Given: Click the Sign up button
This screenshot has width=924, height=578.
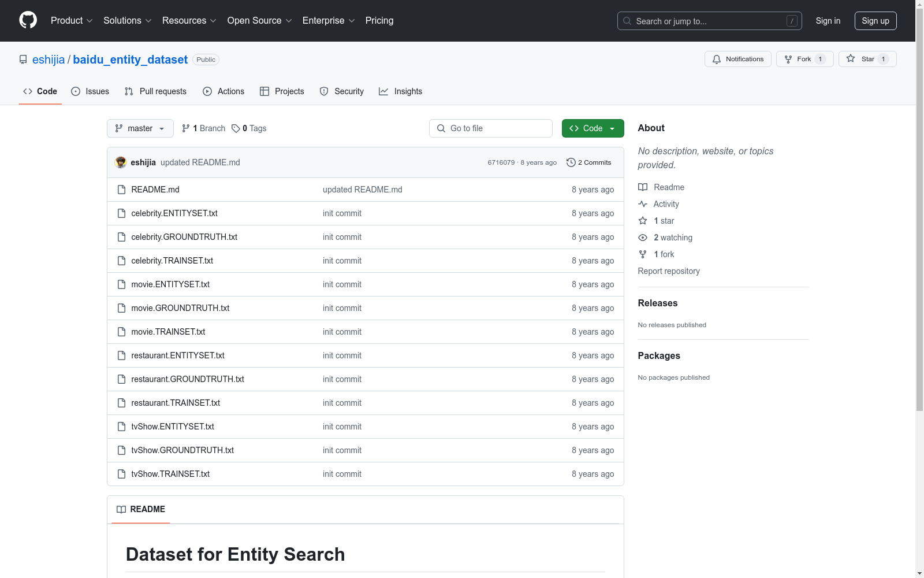Looking at the screenshot, I should [875, 21].
